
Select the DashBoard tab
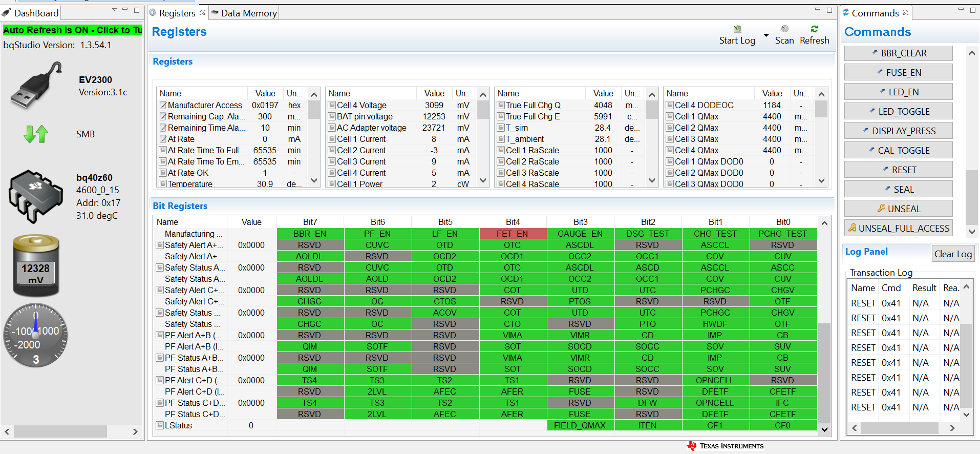click(31, 13)
